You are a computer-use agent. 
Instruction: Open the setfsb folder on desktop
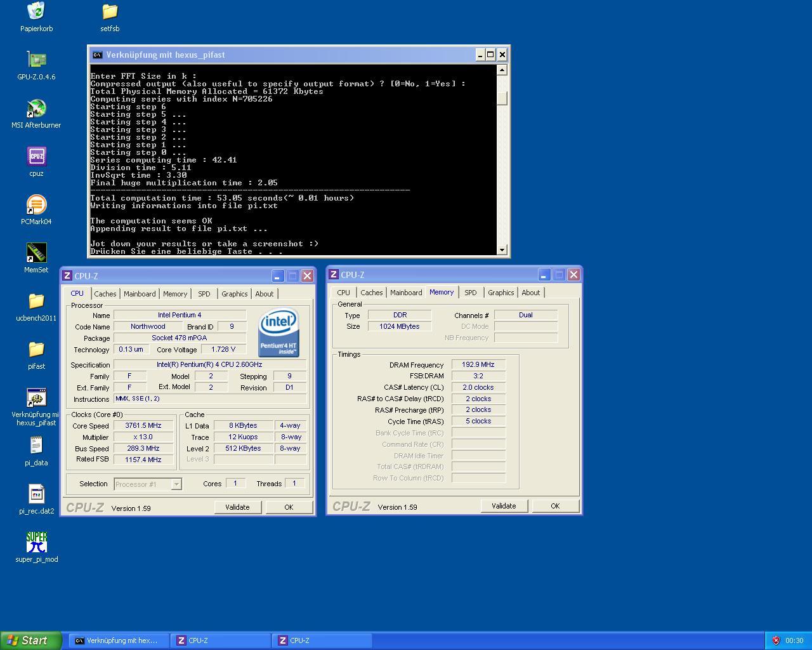(110, 11)
